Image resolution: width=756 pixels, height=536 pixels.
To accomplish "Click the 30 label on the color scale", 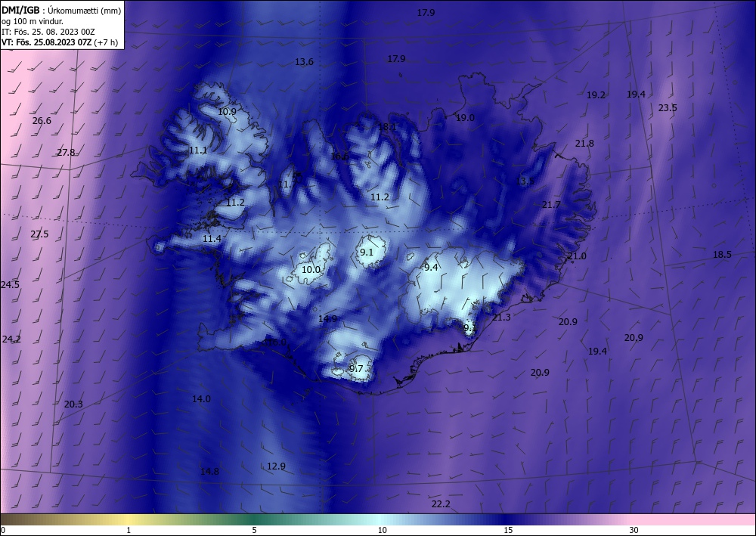I will [634, 530].
